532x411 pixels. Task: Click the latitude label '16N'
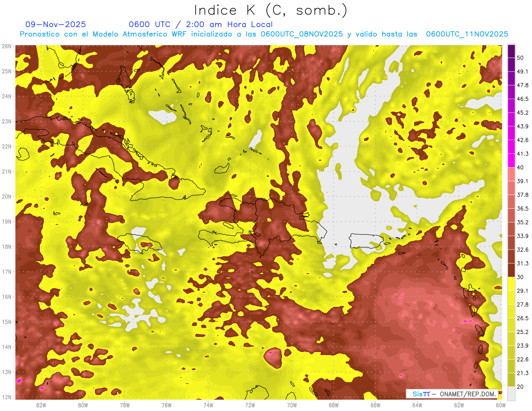coord(7,297)
